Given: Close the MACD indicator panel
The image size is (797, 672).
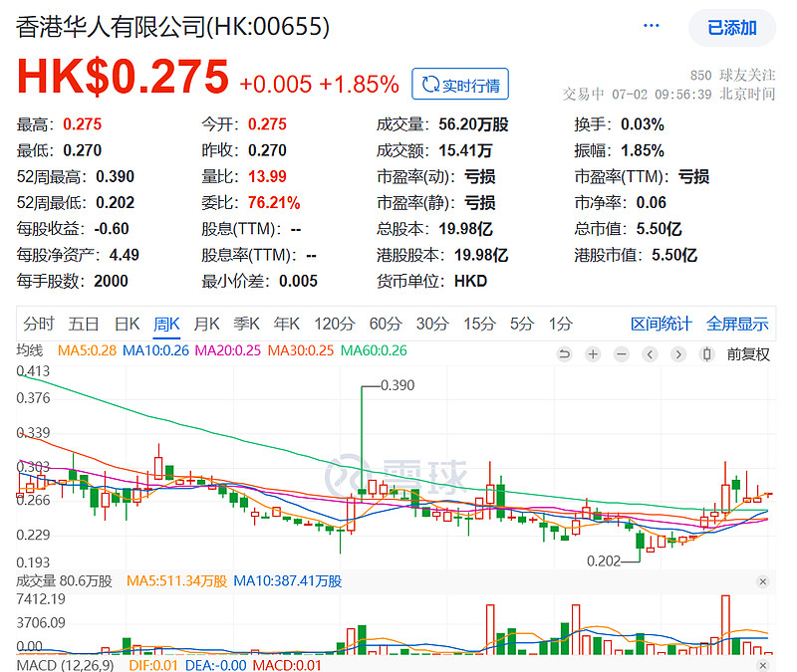Looking at the screenshot, I should point(762,665).
